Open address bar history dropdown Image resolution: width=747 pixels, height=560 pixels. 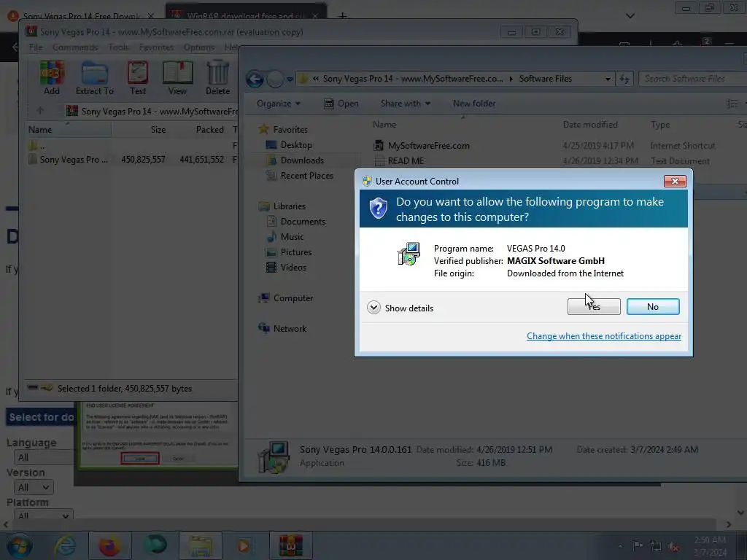[x=608, y=79]
